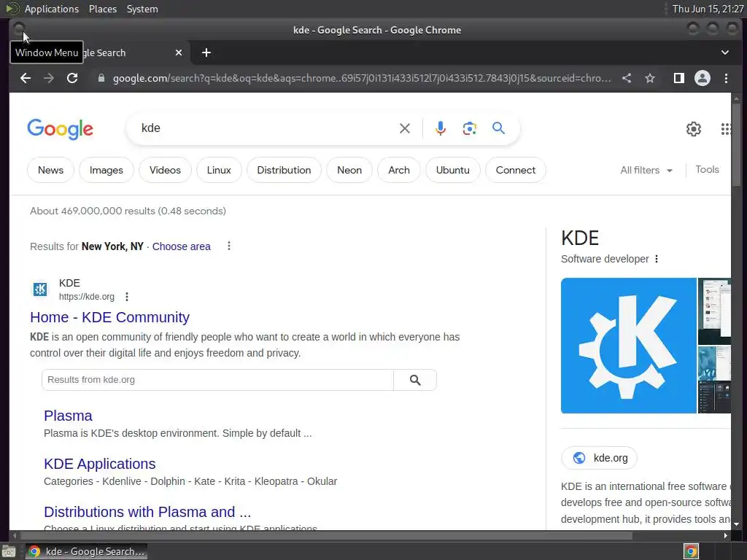Filter results by Videos
This screenshot has width=747, height=560.
tap(165, 170)
